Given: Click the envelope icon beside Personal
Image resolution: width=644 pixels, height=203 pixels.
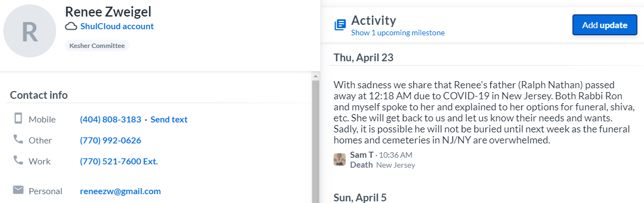Looking at the screenshot, I should [18, 190].
